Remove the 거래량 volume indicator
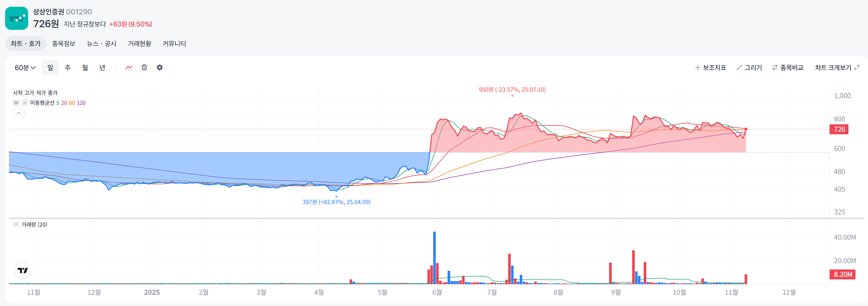The height and width of the screenshot is (306, 868). click(x=16, y=224)
